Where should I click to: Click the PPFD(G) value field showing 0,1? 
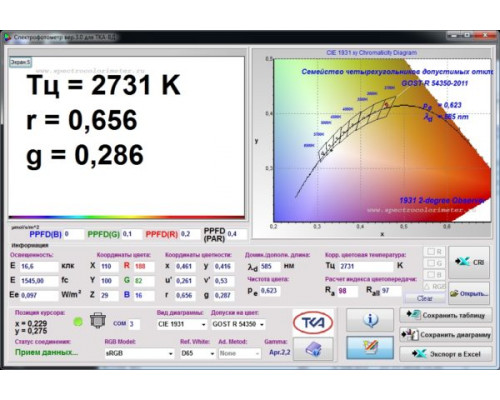click(132, 234)
